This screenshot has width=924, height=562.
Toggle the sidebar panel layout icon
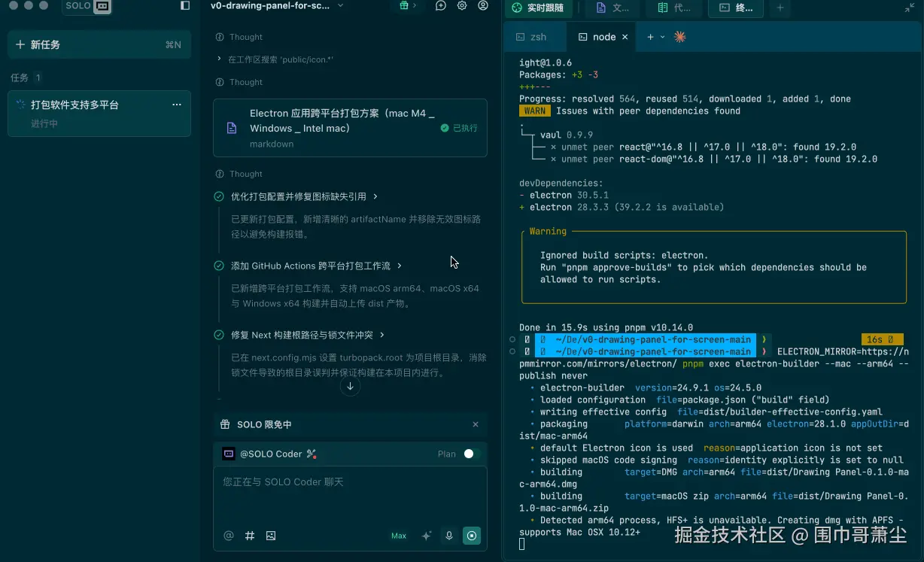185,5
